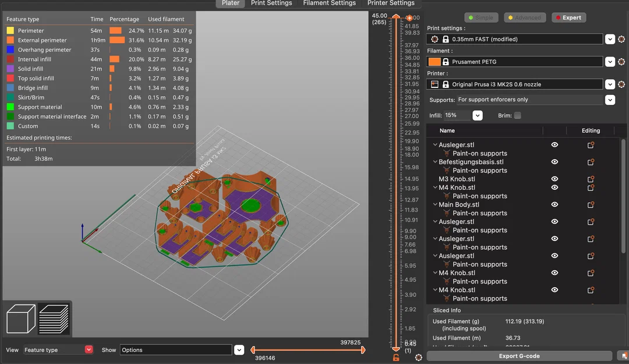Click the edit icon for M3 Knob.stl
629x364 pixels.
click(x=591, y=179)
